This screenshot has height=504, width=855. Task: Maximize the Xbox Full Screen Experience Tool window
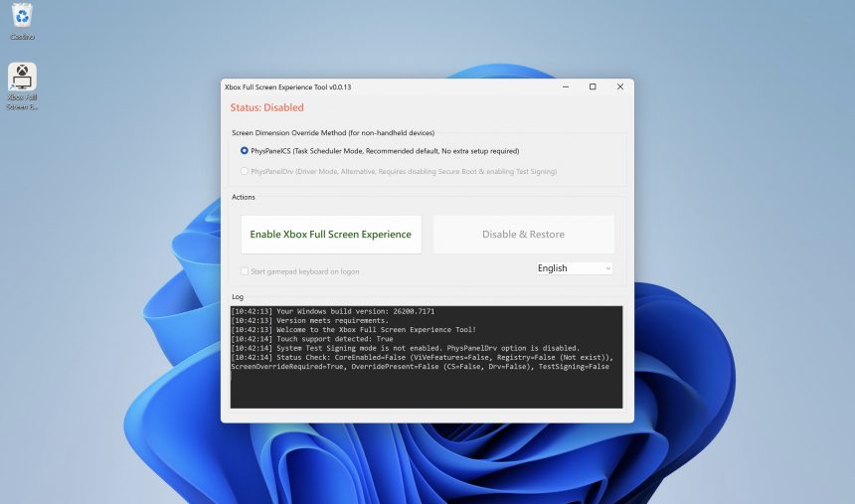[x=593, y=87]
